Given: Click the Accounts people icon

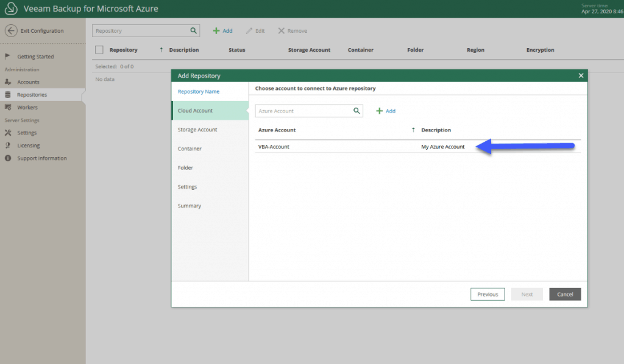Looking at the screenshot, I should [7, 82].
